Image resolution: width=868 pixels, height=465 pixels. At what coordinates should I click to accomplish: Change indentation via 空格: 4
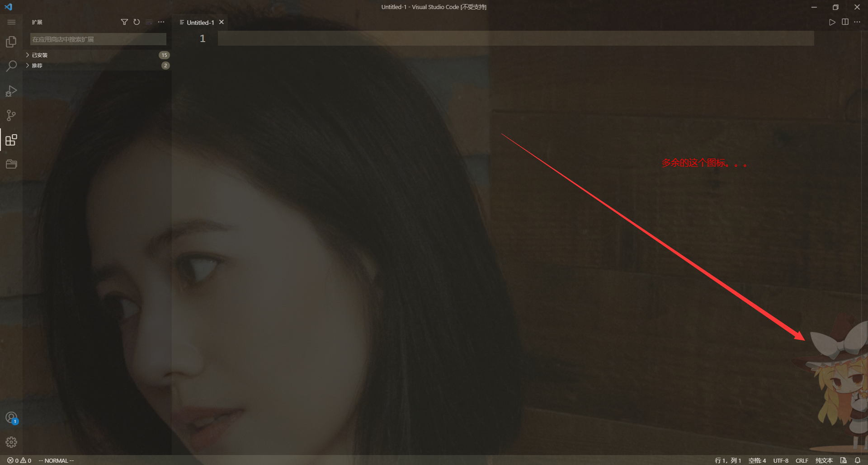757,460
